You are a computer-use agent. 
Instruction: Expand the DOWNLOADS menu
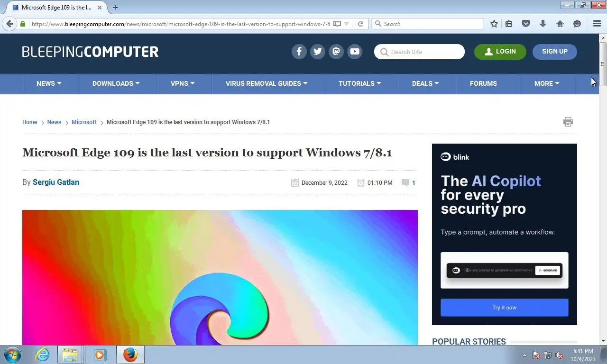(116, 83)
